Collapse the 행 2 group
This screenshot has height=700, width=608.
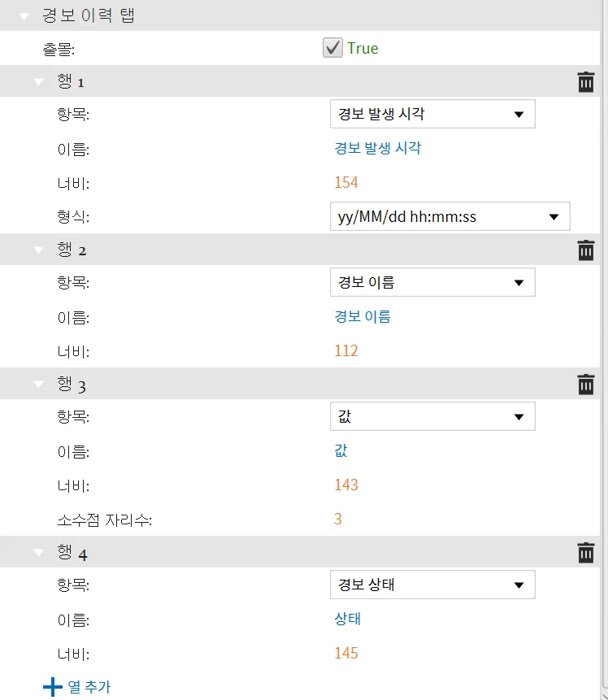pyautogui.click(x=39, y=250)
